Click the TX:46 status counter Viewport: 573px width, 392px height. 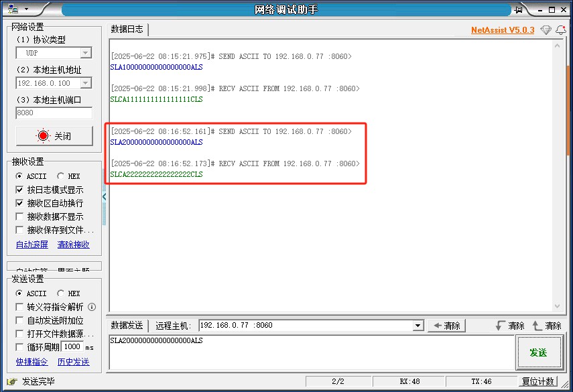481,381
